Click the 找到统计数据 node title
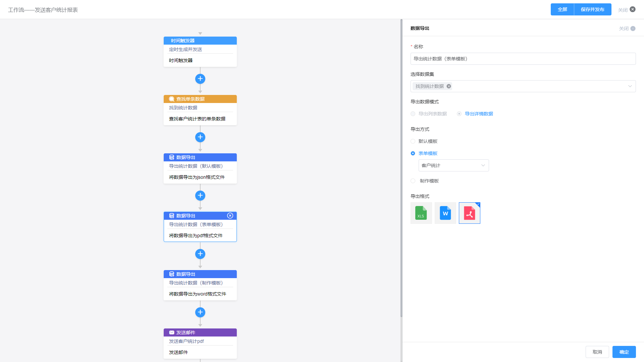The height and width of the screenshot is (362, 644). tap(183, 108)
